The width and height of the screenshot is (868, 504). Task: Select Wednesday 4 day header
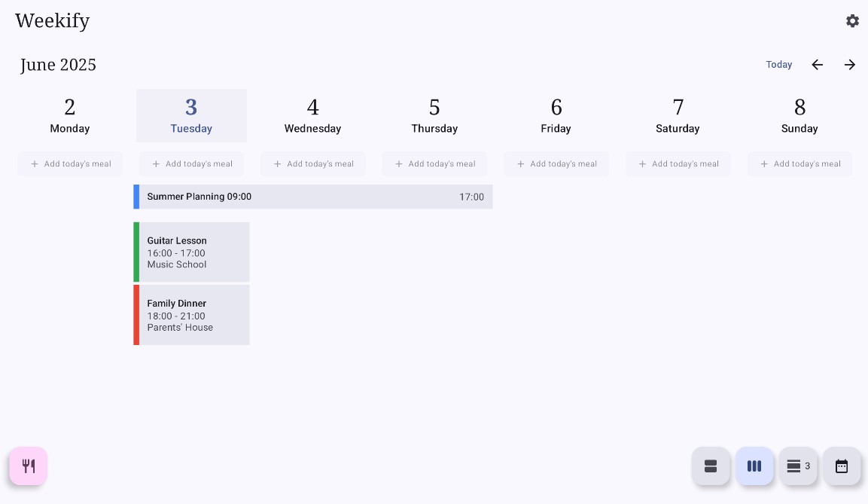point(312,116)
